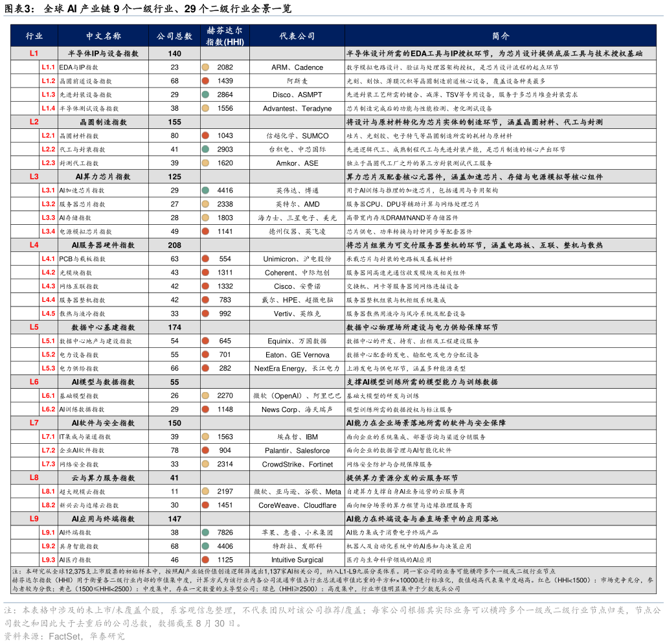667x644 pixels.
Task: Click the 简介 column header
Action: coord(501,36)
